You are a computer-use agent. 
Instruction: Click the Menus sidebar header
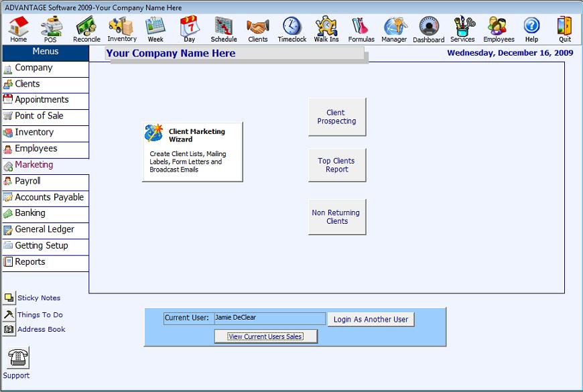pos(46,53)
